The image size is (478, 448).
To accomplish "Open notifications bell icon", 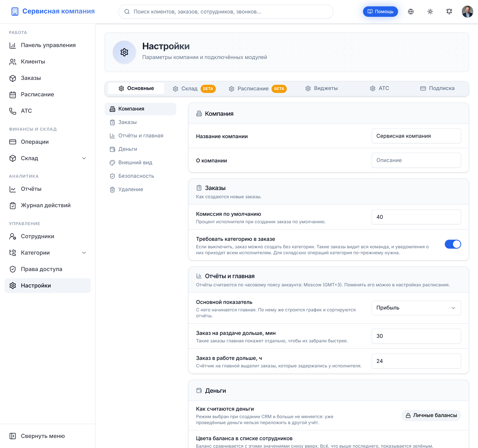I will click(x=449, y=12).
